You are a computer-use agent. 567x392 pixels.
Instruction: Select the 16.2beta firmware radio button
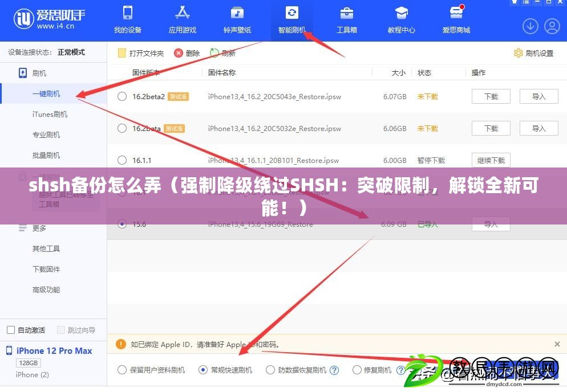tap(122, 128)
